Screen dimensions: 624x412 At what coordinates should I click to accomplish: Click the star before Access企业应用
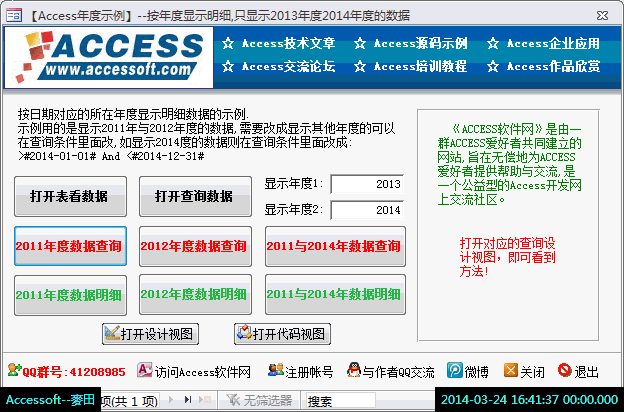click(x=493, y=43)
